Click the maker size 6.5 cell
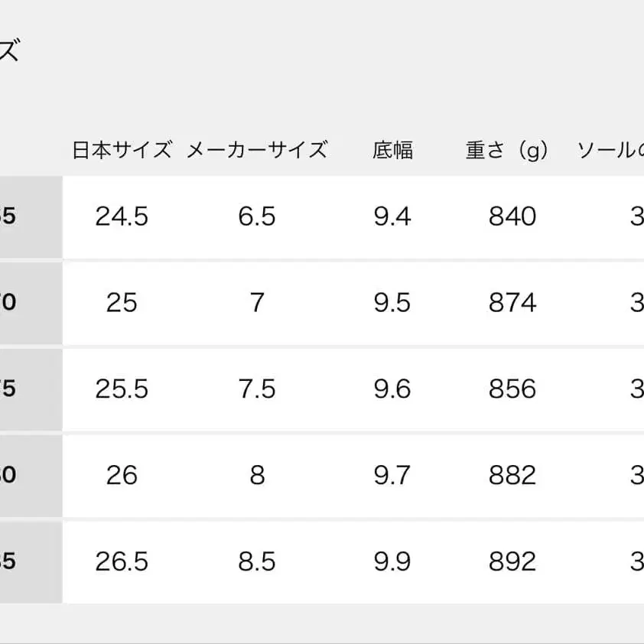The image size is (644, 644). 257,216
